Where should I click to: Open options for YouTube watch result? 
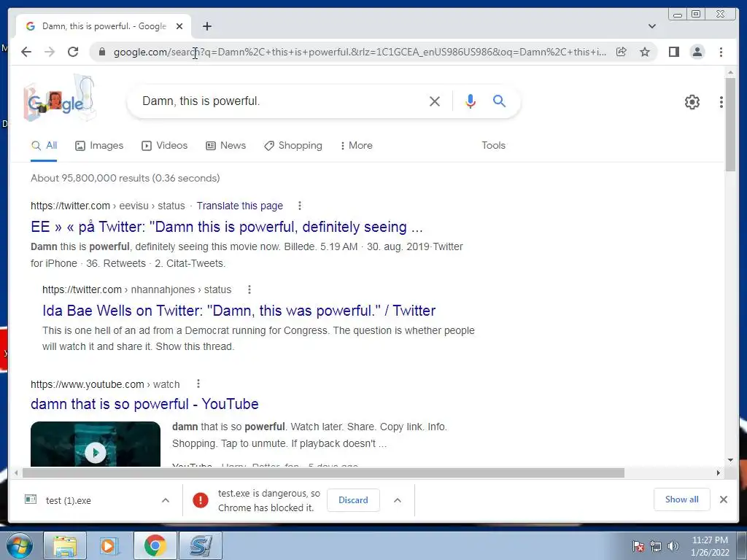pos(198,384)
